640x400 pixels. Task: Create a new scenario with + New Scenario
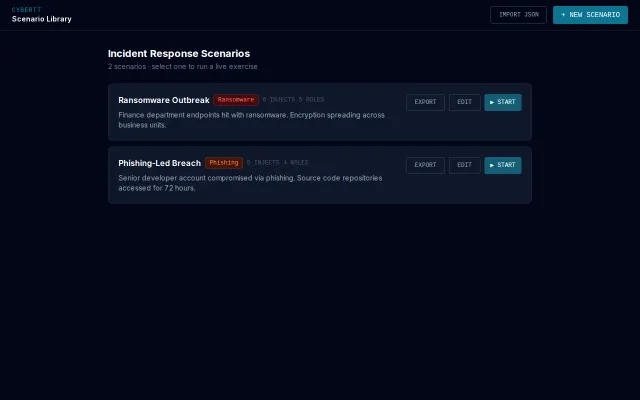[590, 15]
